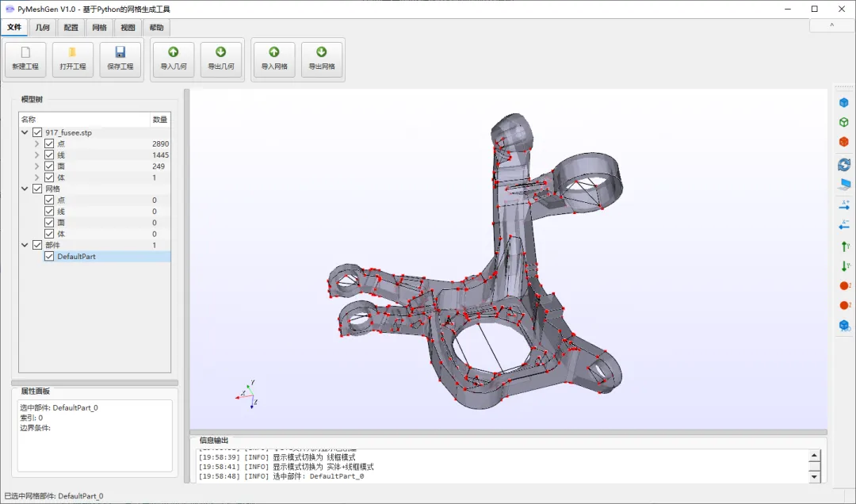Click the log scroll-up arrow
The image size is (856, 504).
[x=814, y=456]
